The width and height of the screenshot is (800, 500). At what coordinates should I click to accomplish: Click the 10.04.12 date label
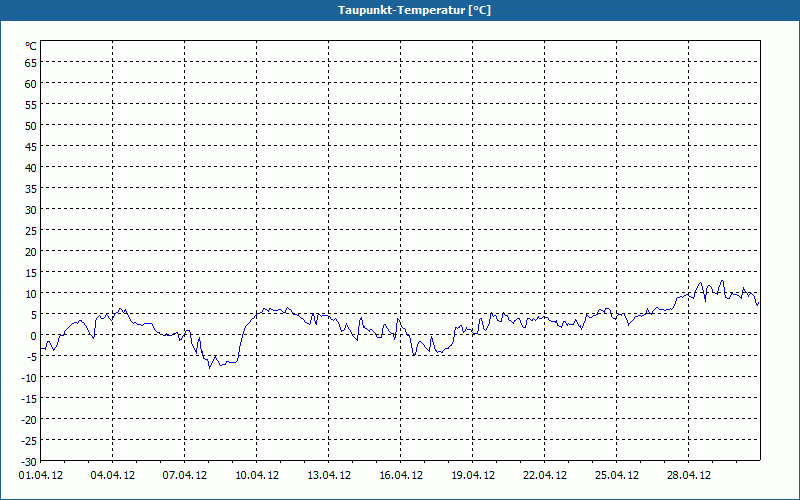coord(257,476)
